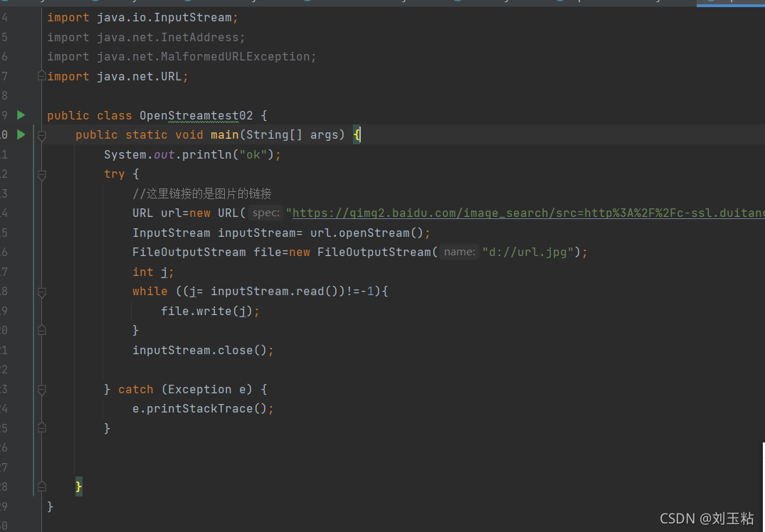This screenshot has height=532, width=765.
Task: Click the while loop closing fold marker
Action: (x=42, y=330)
